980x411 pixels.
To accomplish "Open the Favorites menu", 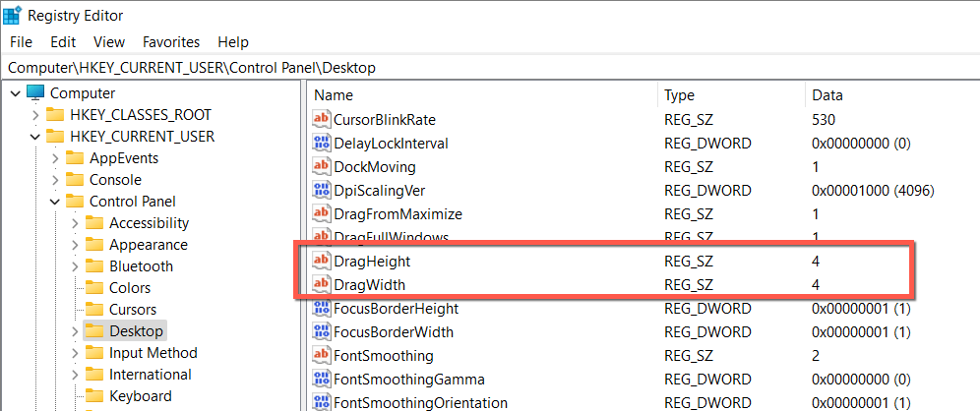I will pyautogui.click(x=171, y=42).
